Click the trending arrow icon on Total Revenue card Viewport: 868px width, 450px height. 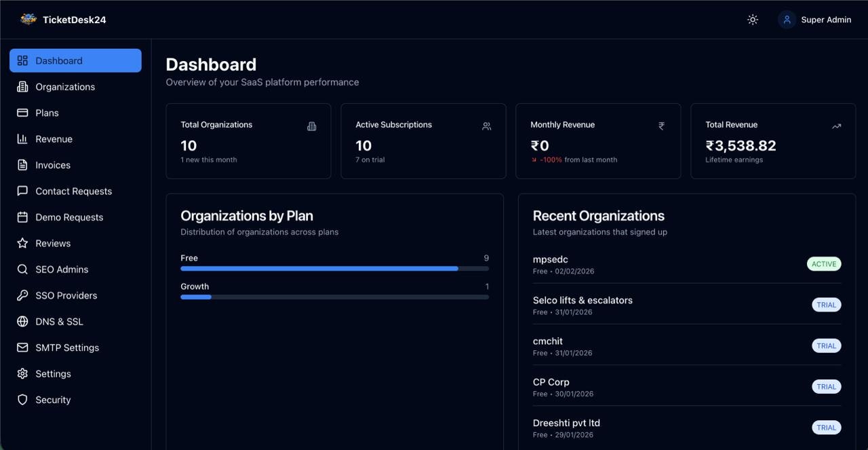pyautogui.click(x=837, y=126)
